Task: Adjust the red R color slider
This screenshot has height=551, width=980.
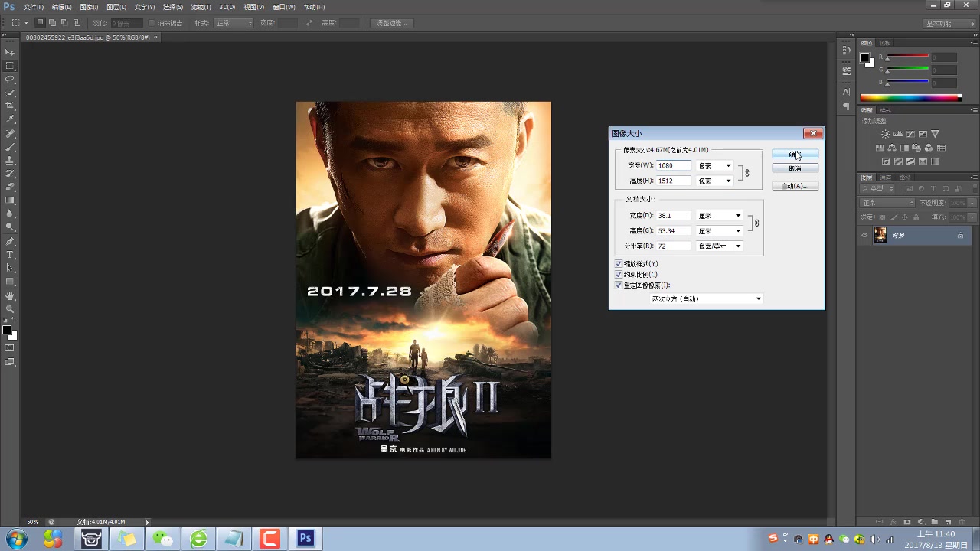Action: click(x=908, y=57)
